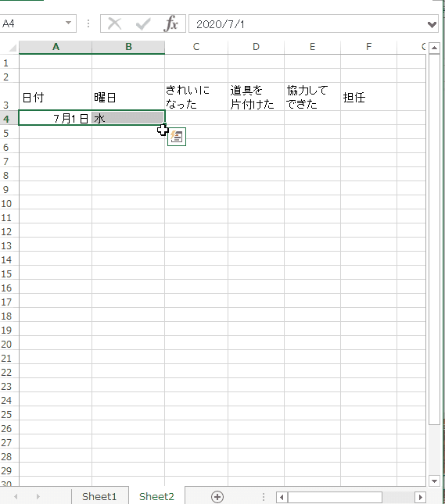Click the vertical scrollbar thumb

[434, 239]
